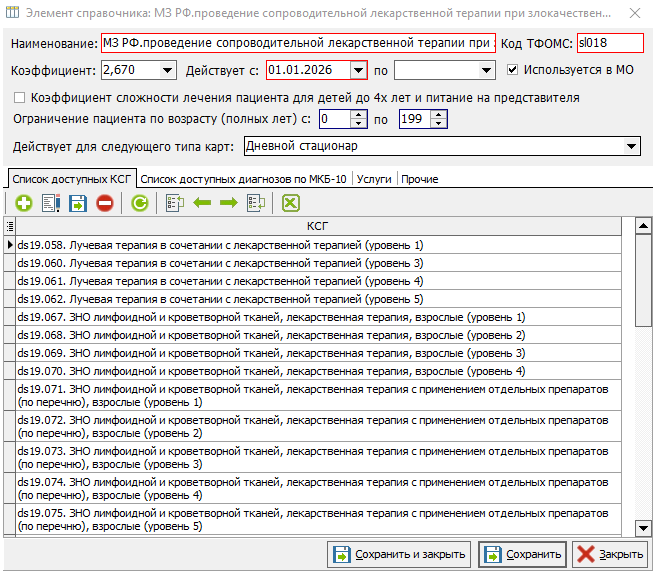Open the grid column selector icon

tap(10, 226)
